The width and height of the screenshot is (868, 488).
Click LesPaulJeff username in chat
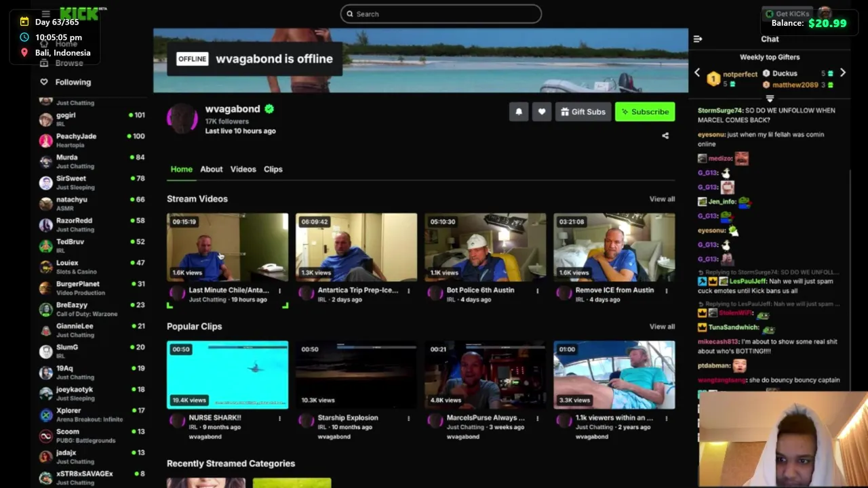[748, 281]
